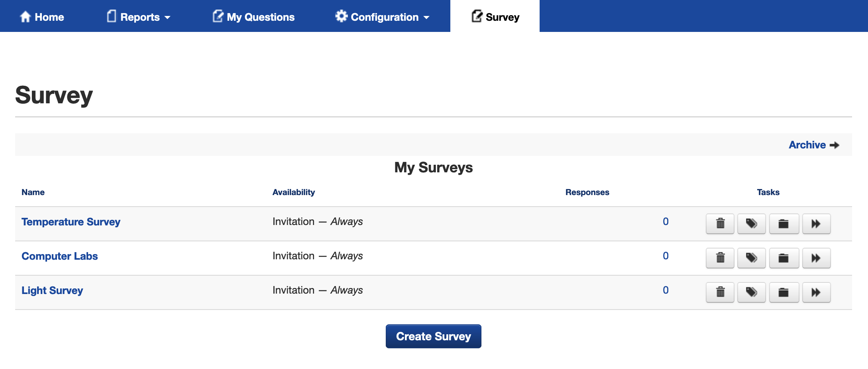This screenshot has height=369, width=868.
Task: Click folder icon for Light Survey row
Action: (784, 292)
